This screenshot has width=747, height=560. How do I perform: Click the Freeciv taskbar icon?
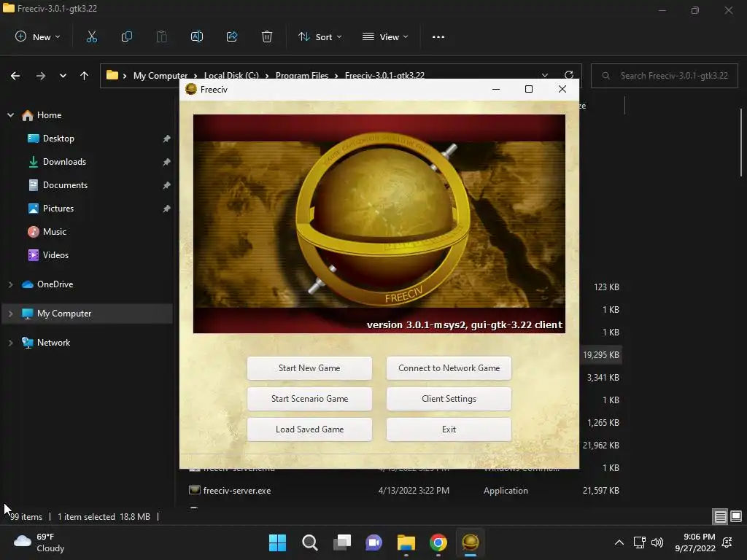point(471,542)
